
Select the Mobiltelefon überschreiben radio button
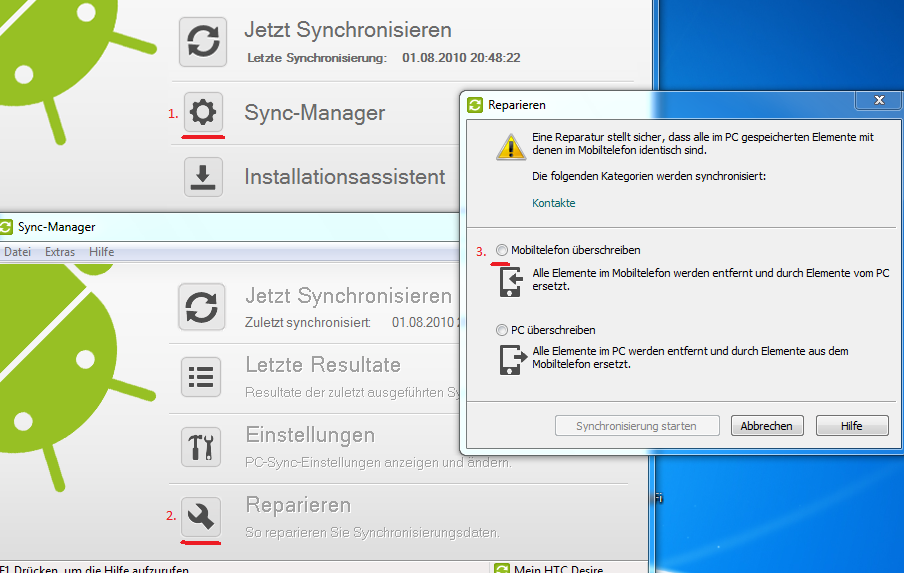pyautogui.click(x=502, y=250)
